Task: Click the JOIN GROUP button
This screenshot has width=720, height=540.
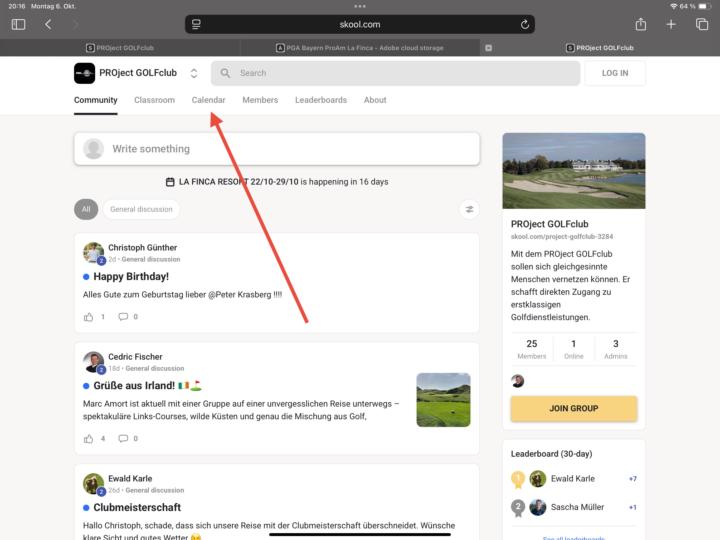Action: point(574,408)
